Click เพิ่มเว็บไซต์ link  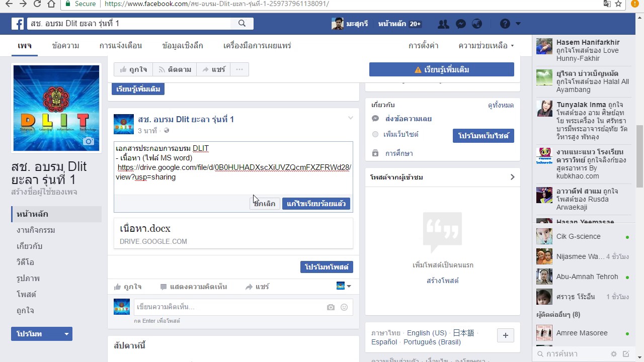401,134
